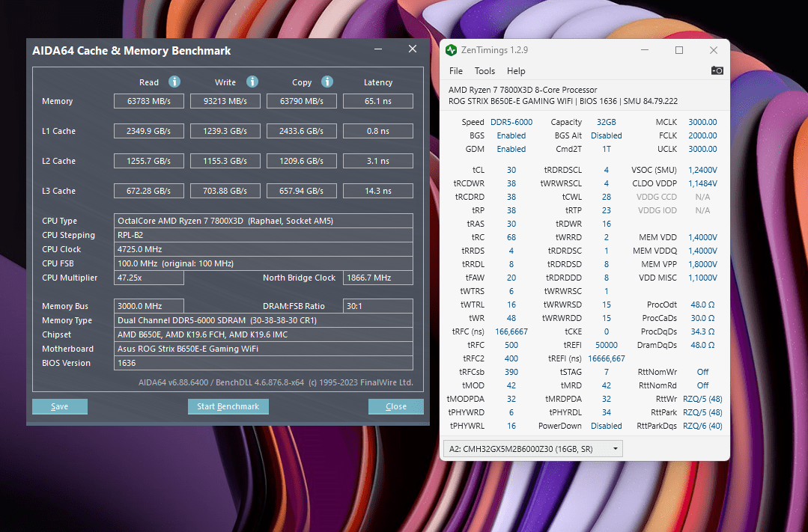Click L3 Cache latency 14.3 ns
Viewport: 808px width, 532px height.
(x=377, y=191)
